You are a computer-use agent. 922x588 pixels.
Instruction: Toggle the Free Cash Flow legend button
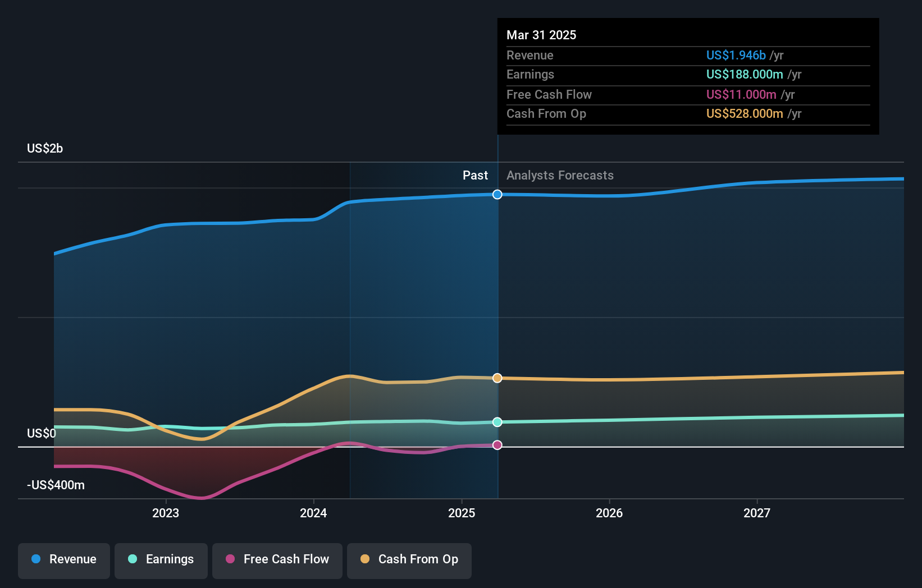[277, 561]
